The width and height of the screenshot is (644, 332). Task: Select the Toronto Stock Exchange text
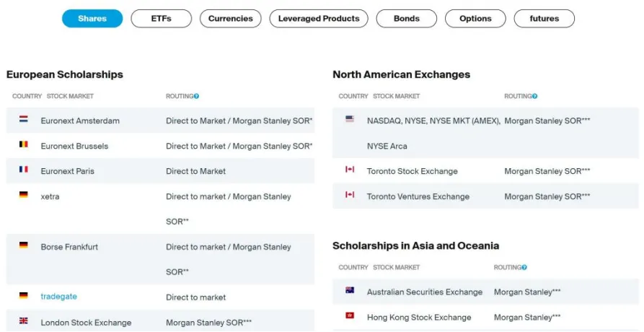point(413,171)
